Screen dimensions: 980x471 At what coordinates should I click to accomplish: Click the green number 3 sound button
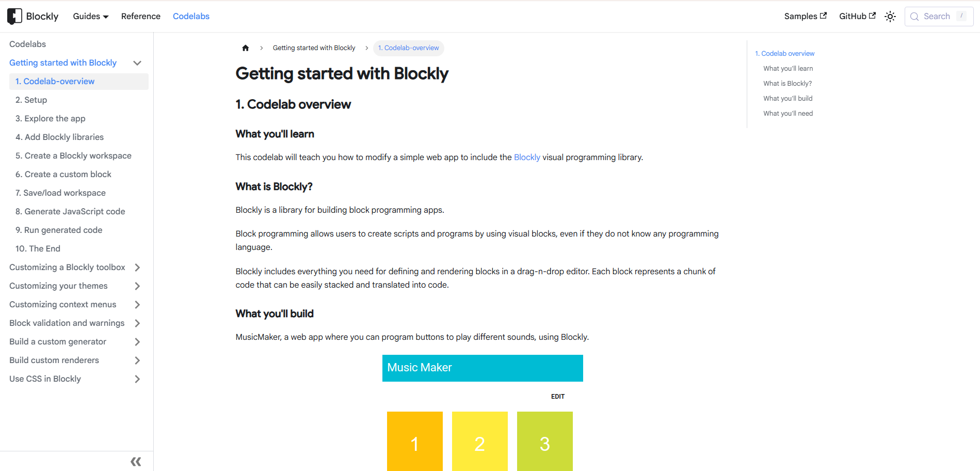click(544, 442)
